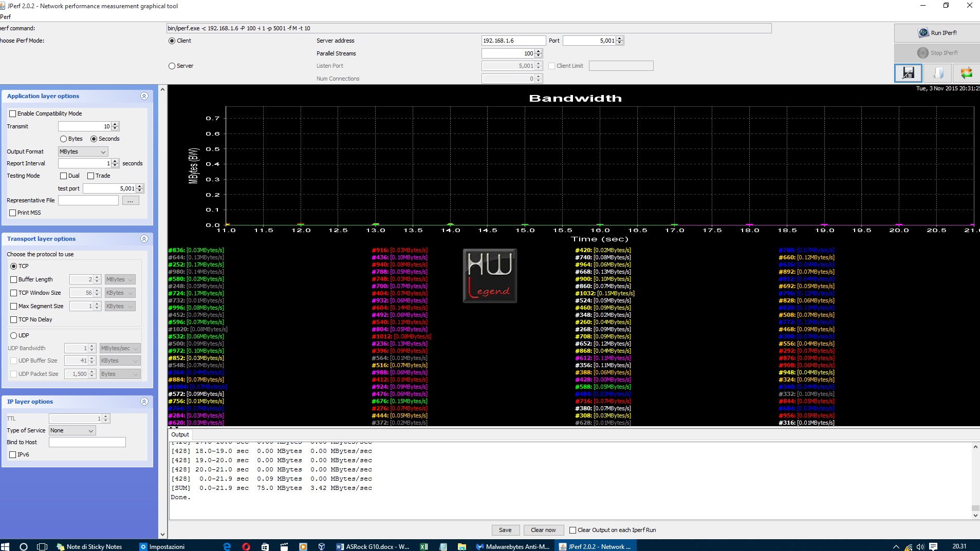
Task: Collapse the Transport layer options panel
Action: 144,239
